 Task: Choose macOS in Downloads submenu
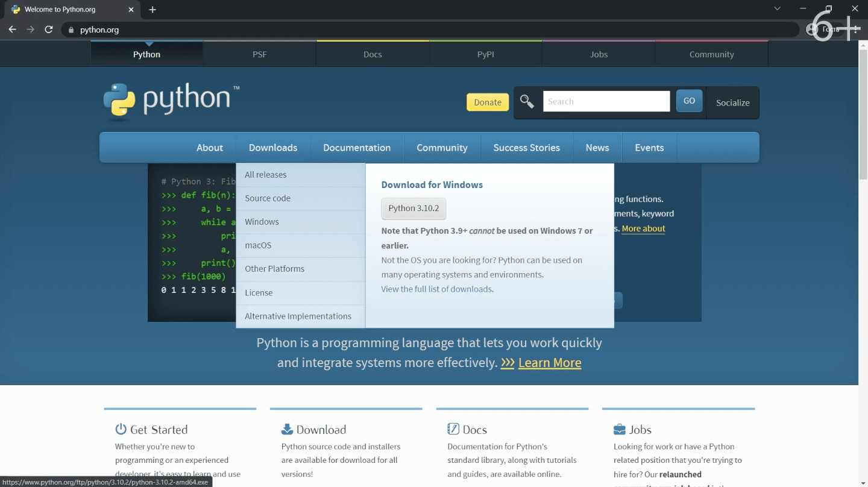(301, 245)
